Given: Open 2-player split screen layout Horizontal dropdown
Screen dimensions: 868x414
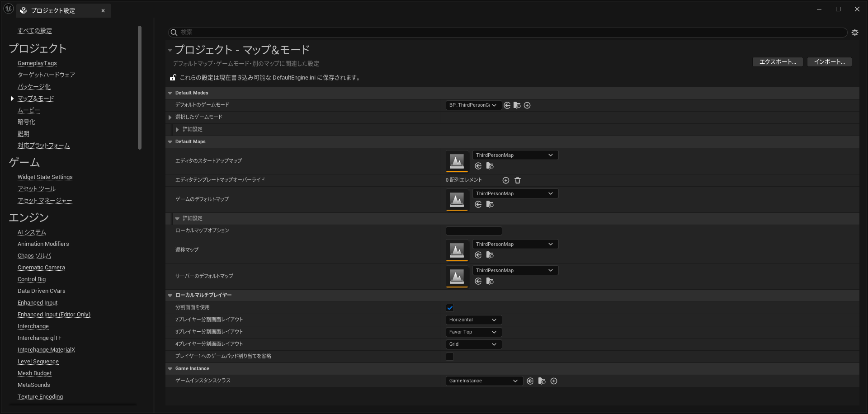Looking at the screenshot, I should click(x=473, y=320).
